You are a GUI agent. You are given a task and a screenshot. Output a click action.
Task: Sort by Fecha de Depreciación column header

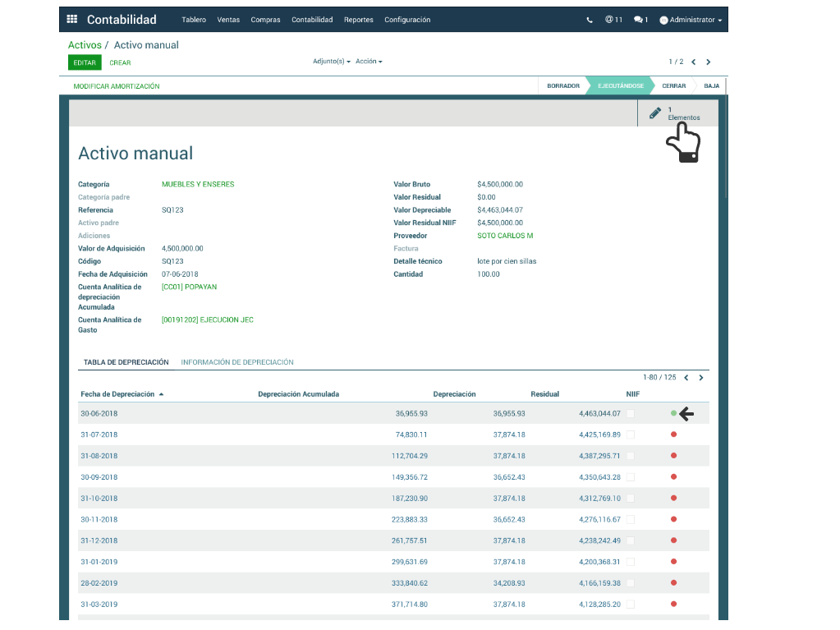pos(117,394)
